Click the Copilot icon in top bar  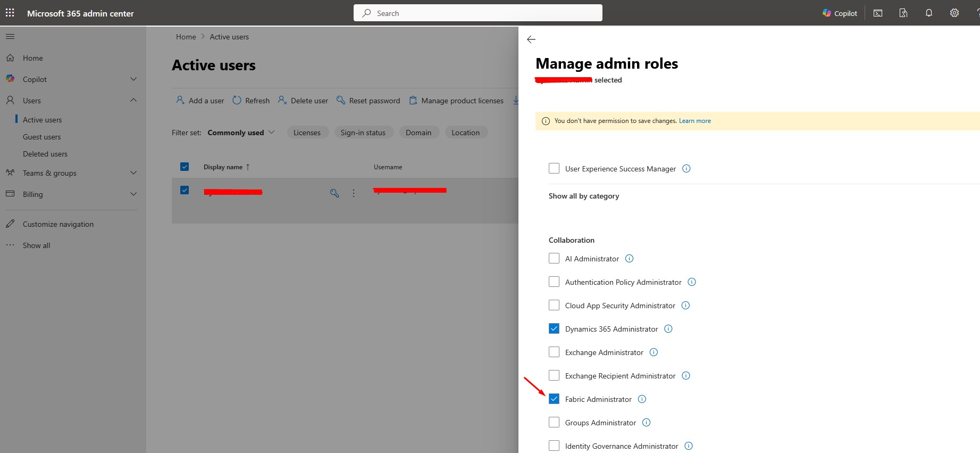840,13
